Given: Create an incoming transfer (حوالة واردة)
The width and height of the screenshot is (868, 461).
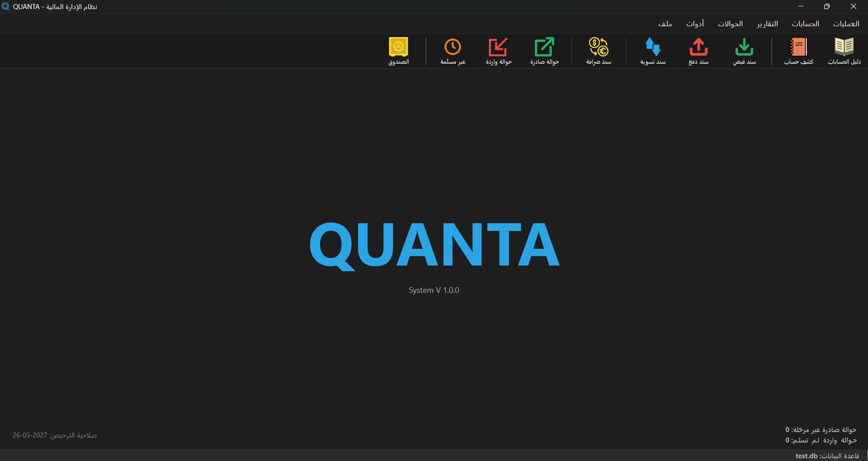Looking at the screenshot, I should (x=498, y=51).
